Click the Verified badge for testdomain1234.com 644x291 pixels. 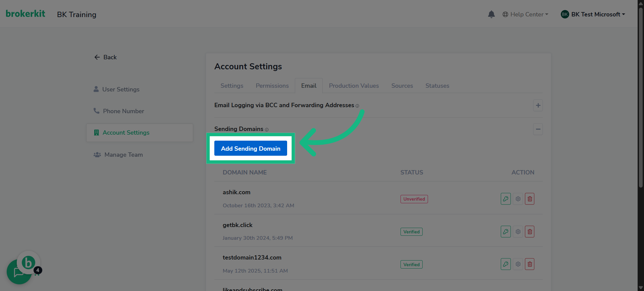click(x=411, y=265)
